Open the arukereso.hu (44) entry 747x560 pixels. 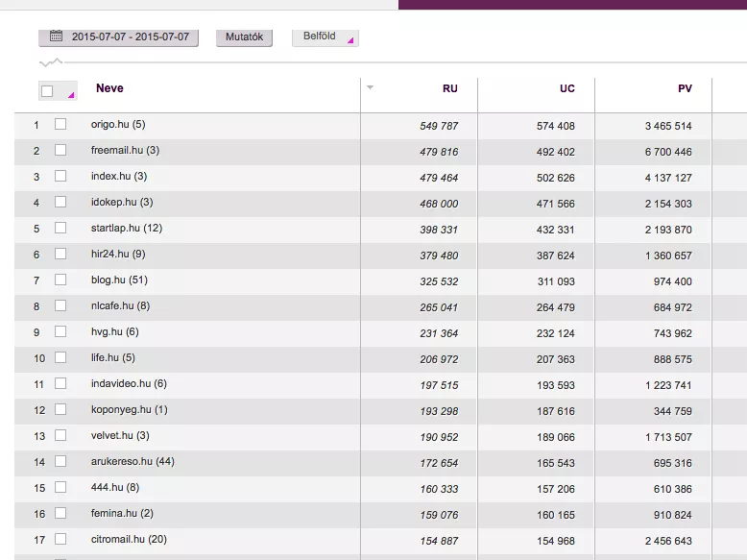(133, 461)
